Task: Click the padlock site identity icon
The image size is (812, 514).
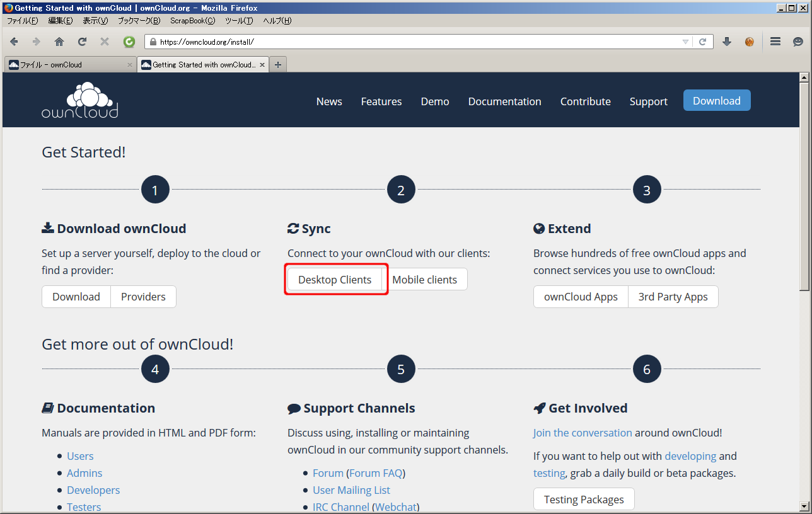Action: (152, 42)
